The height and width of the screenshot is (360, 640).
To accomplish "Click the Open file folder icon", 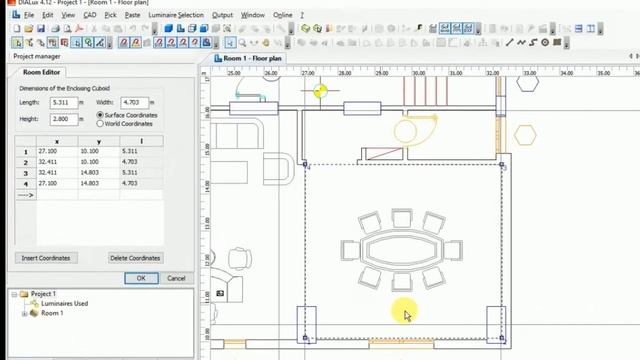I will [29, 29].
